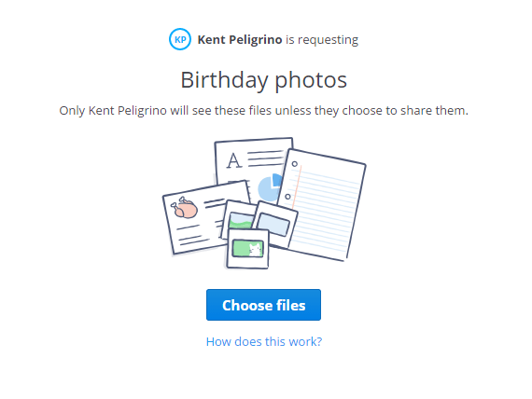Click the Birthday photos heading
The image size is (532, 399).
(x=263, y=80)
